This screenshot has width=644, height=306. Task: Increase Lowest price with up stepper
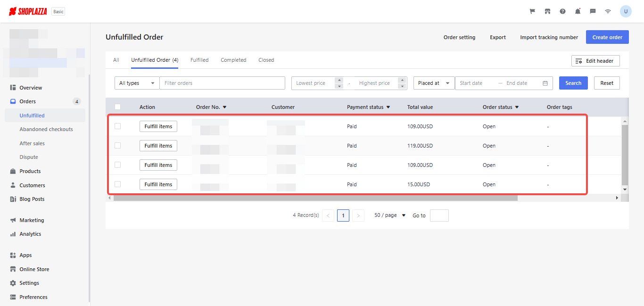[339, 80]
